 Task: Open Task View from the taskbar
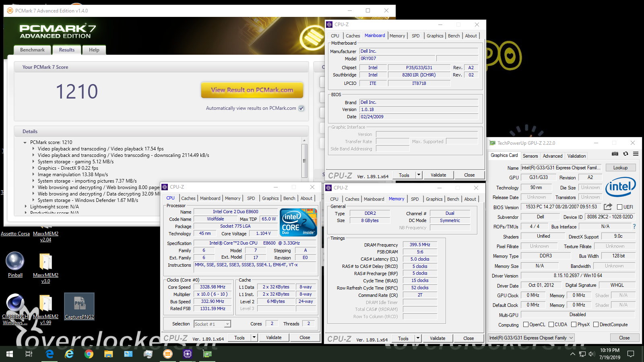click(x=29, y=354)
